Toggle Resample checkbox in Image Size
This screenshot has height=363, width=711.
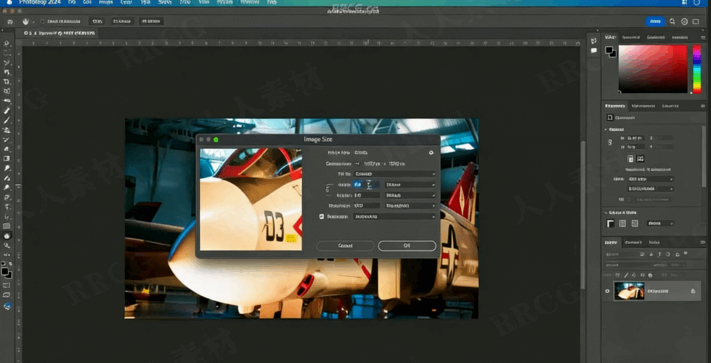coord(321,217)
